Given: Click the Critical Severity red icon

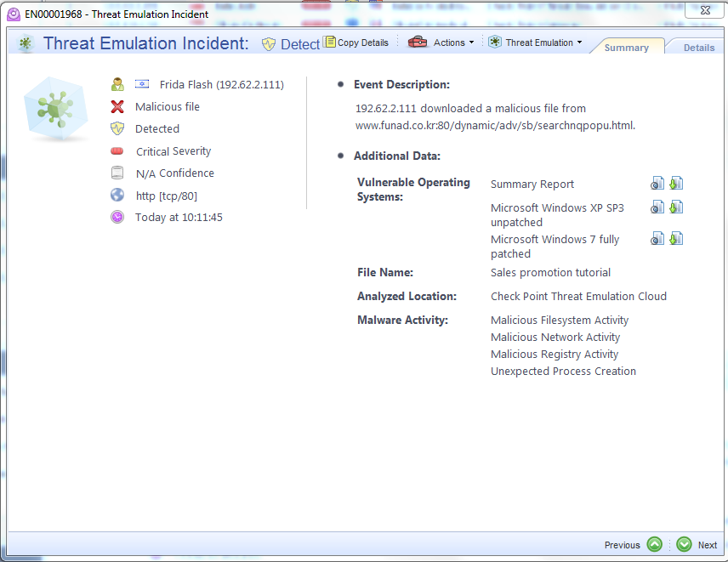Looking at the screenshot, I should pyautogui.click(x=117, y=150).
